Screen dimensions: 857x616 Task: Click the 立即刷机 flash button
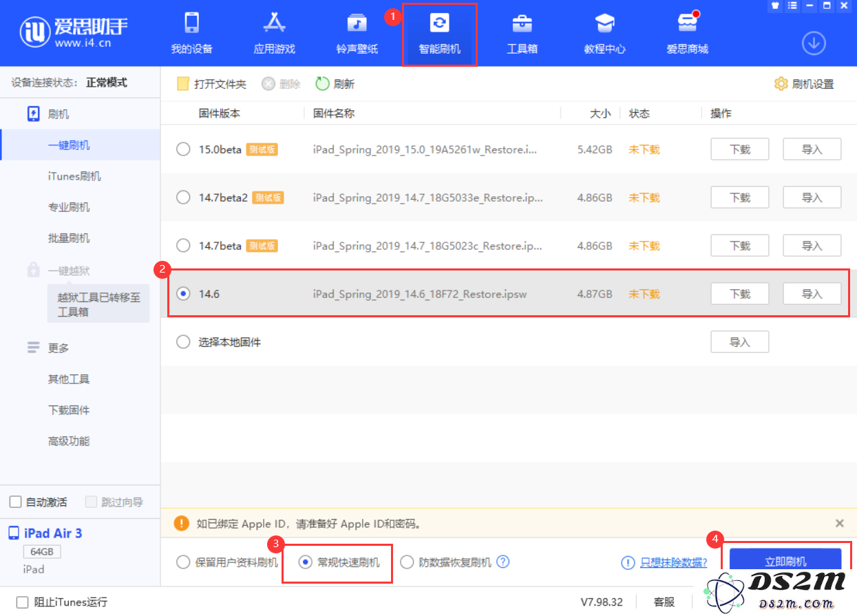click(785, 562)
